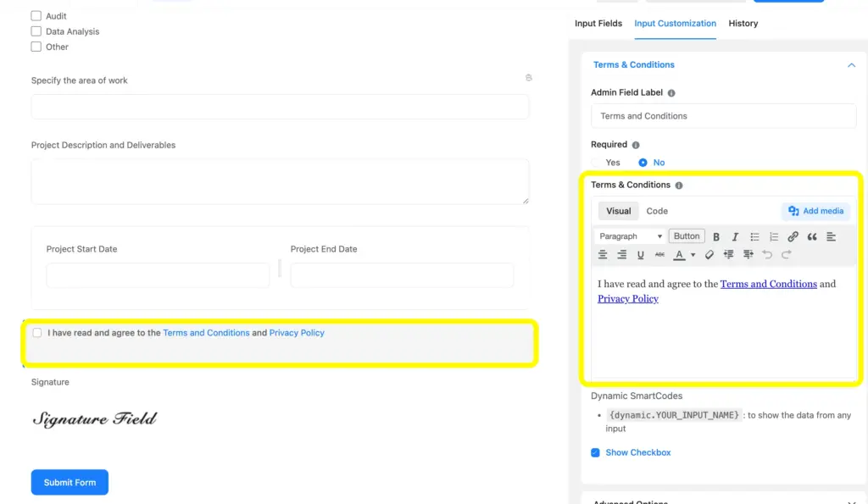The width and height of the screenshot is (868, 504).
Task: Click the Terms & Conditions section title
Action: coord(634,64)
